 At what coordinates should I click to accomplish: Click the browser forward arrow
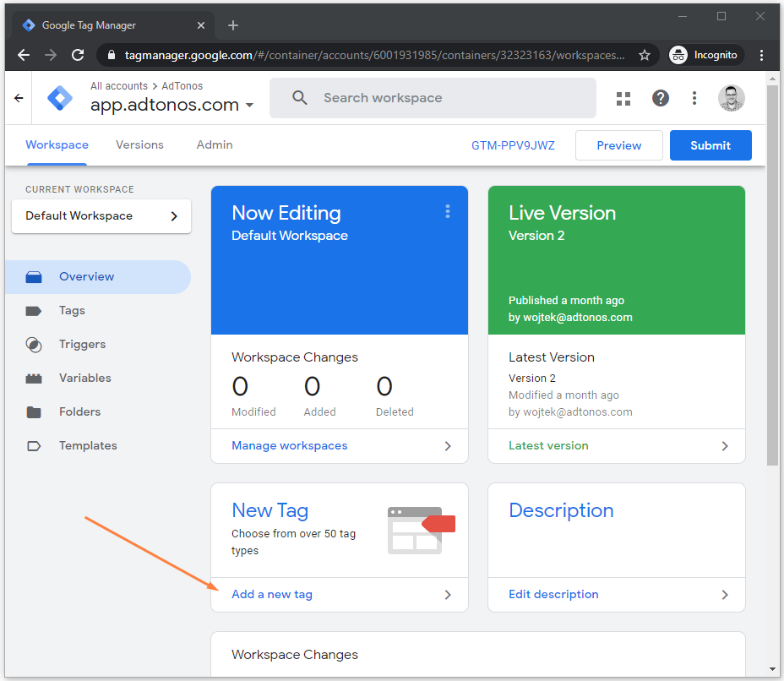click(x=51, y=55)
